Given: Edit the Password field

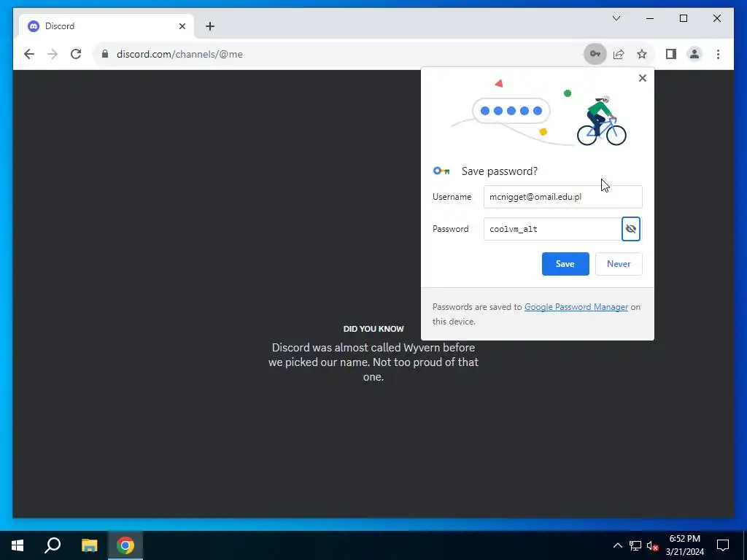Looking at the screenshot, I should pyautogui.click(x=551, y=229).
